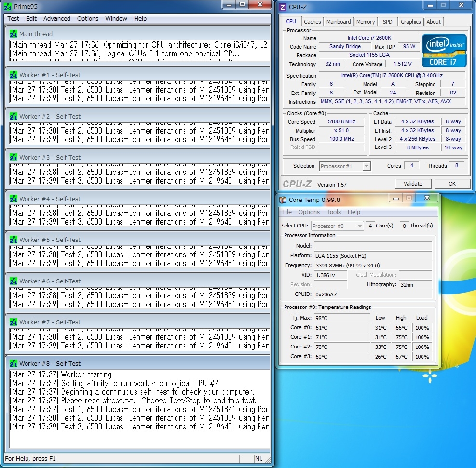Screen dimensions: 476x468
Task: Open the Help menu in Prime95
Action: coord(140,18)
